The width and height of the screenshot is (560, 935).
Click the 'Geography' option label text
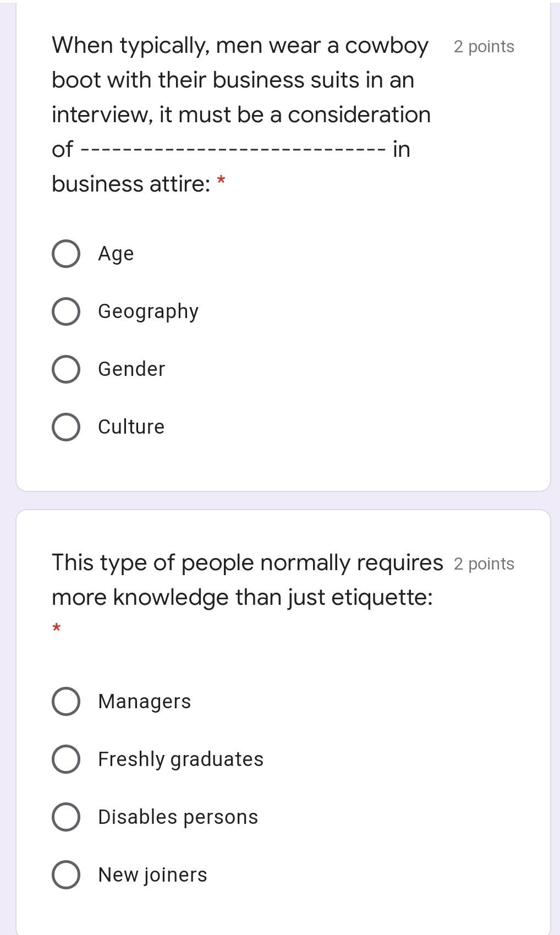click(x=148, y=311)
